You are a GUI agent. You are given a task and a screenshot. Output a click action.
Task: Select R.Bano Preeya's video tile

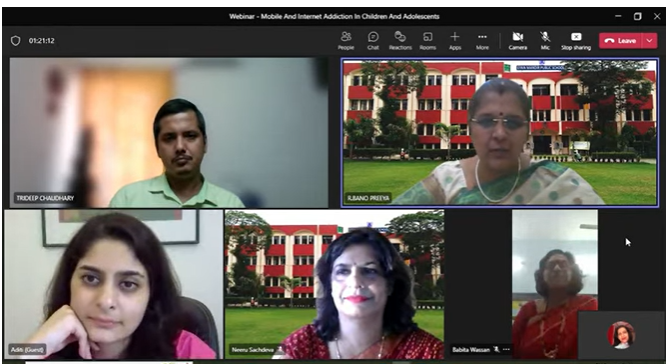pyautogui.click(x=500, y=133)
